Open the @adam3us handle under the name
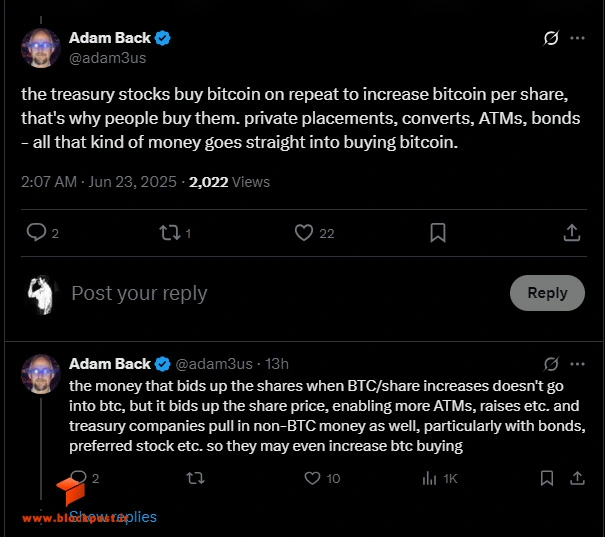Screen dimensions: 605x537 (108, 58)
